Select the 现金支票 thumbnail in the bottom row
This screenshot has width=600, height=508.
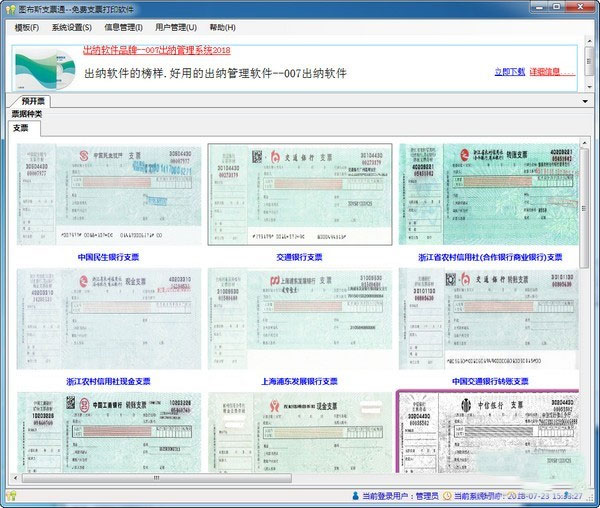300,432
